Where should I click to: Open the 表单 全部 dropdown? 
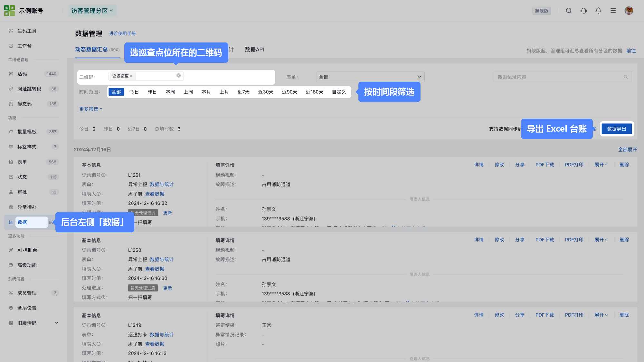(370, 77)
